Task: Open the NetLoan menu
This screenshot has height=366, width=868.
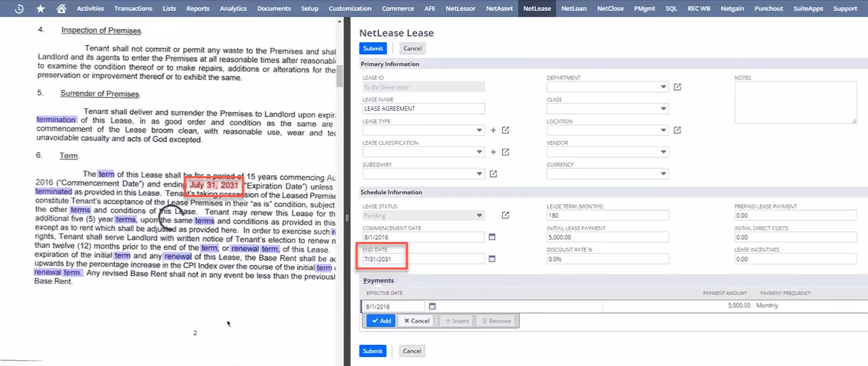Action: (574, 8)
